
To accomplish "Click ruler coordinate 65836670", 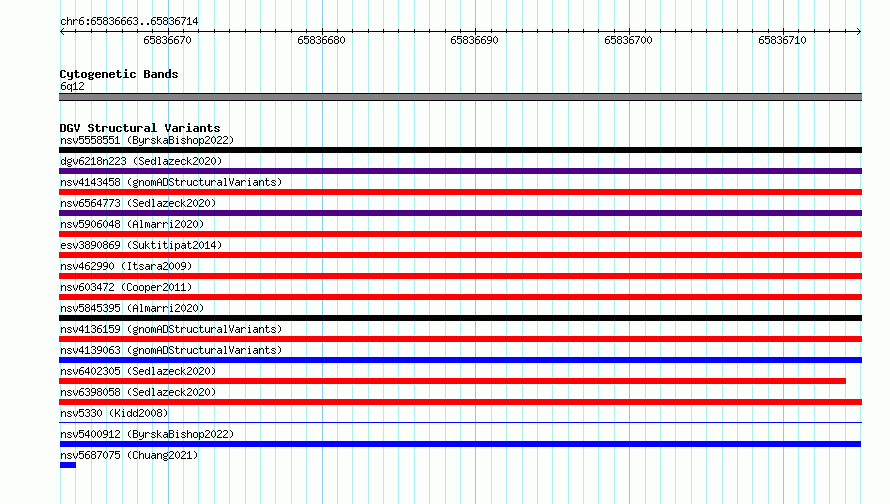I will 167,40.
